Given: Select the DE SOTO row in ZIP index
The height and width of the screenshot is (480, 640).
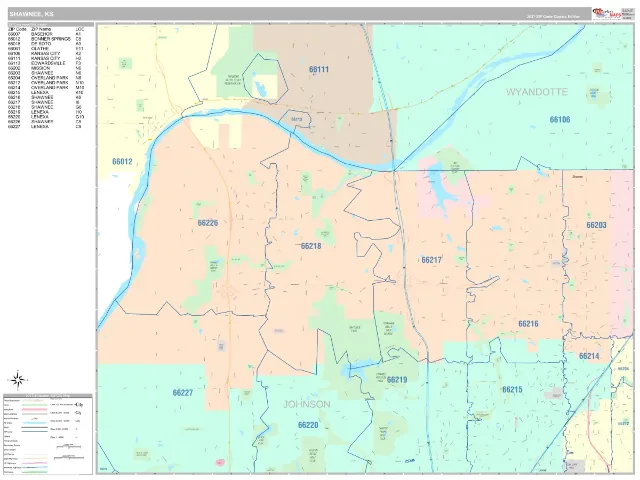Looking at the screenshot, I should pos(46,44).
